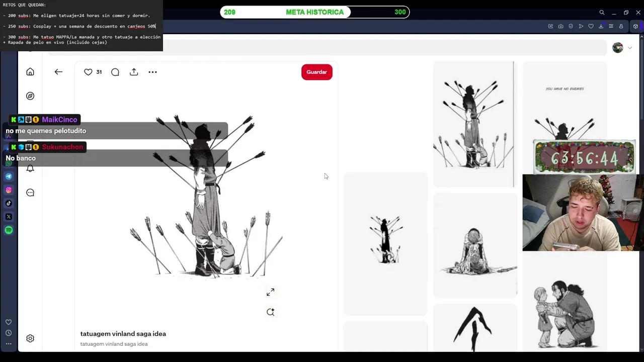This screenshot has height=362, width=644.
Task: Open Pinterest notifications bell
Action: 30,169
